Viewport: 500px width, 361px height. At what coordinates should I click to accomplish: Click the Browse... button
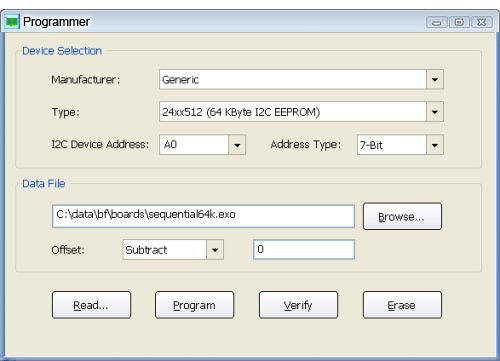coord(402,216)
